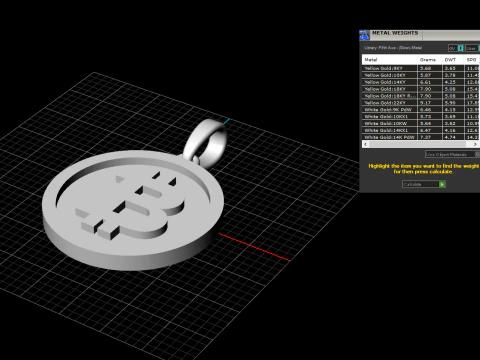Select the White Gold 14KX1 row

(421, 130)
